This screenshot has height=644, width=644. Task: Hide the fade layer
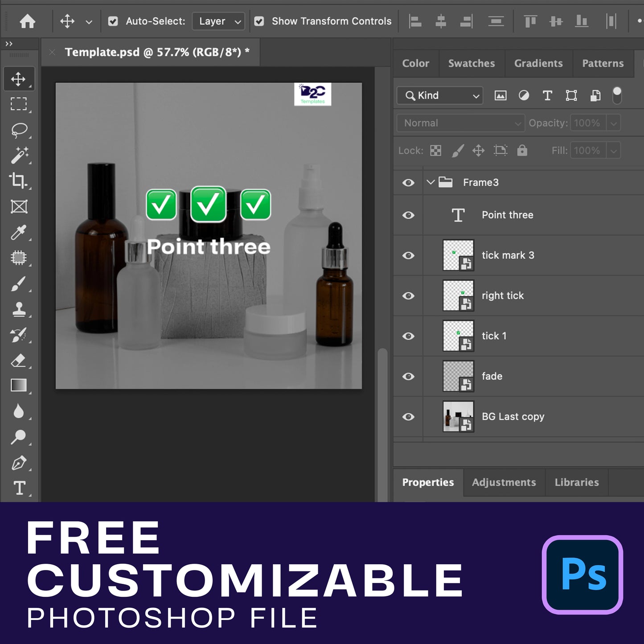coord(408,377)
